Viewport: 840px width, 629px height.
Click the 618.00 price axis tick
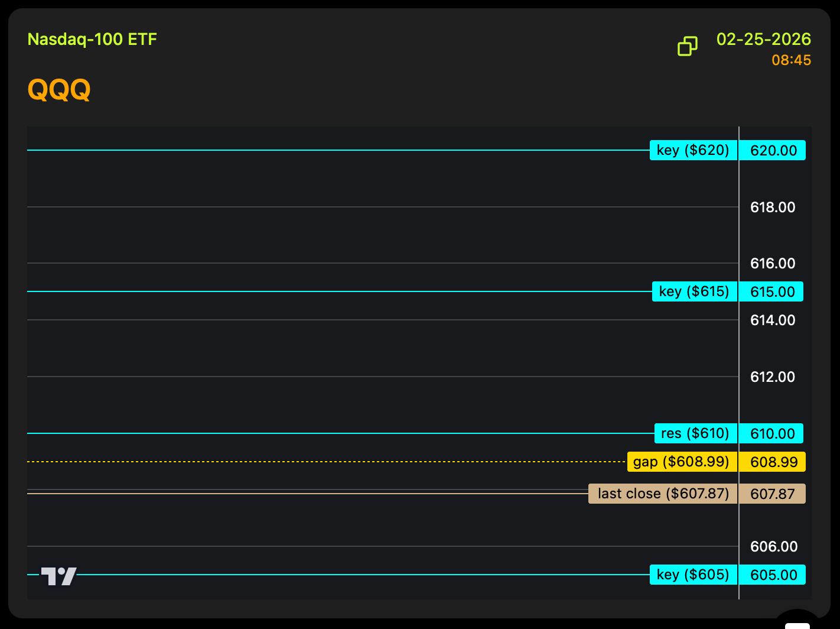coord(773,207)
